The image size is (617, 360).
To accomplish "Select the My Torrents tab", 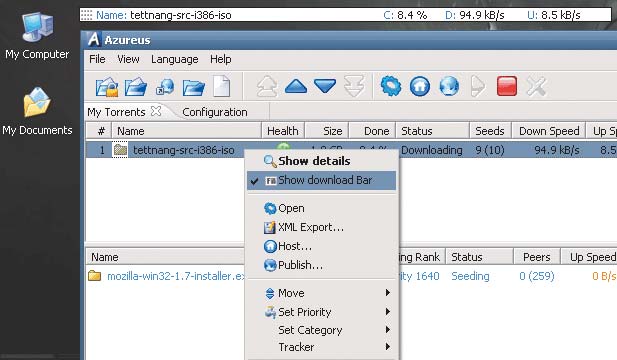I will point(116,112).
